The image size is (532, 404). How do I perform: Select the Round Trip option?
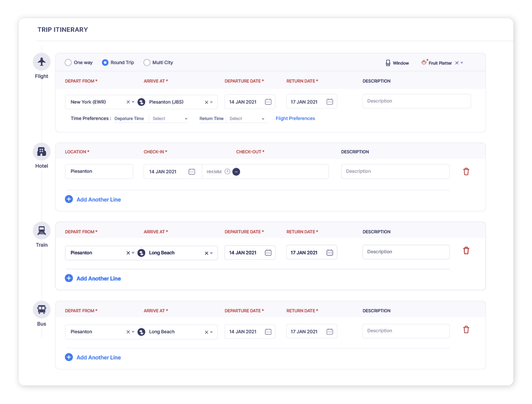(107, 62)
